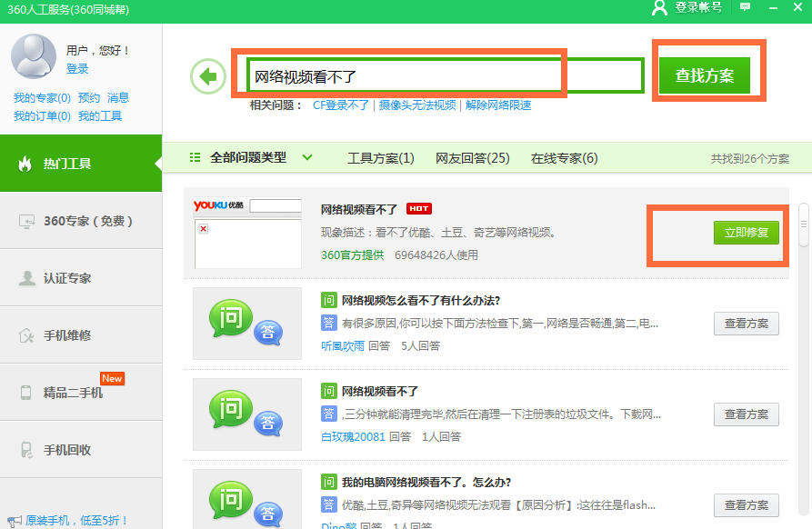Click the repair icon beside 手机维修
The width and height of the screenshot is (812, 529).
click(x=25, y=335)
